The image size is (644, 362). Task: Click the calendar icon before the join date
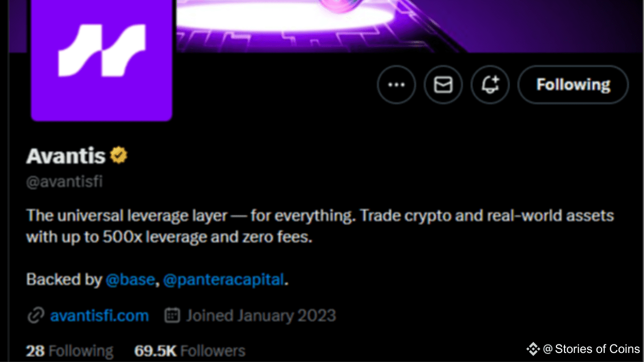tap(172, 315)
